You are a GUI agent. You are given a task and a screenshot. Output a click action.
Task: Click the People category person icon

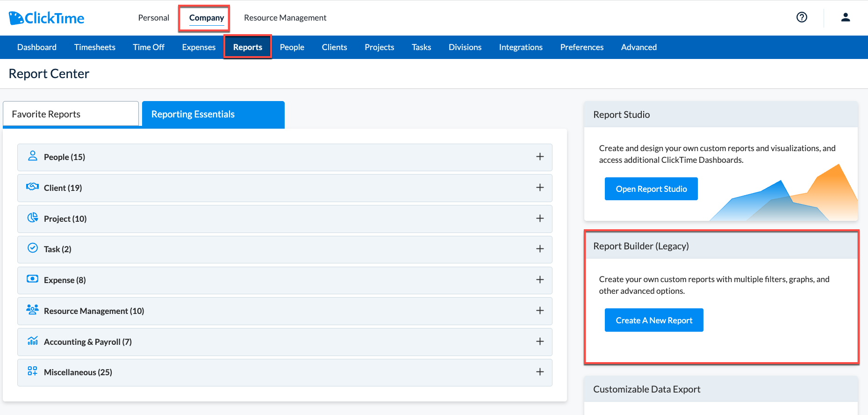pos(32,156)
